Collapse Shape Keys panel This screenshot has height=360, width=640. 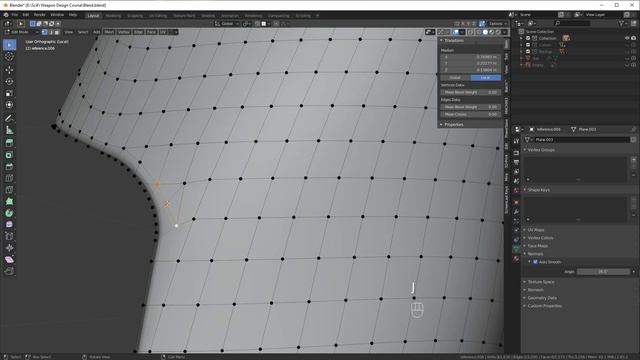click(537, 190)
